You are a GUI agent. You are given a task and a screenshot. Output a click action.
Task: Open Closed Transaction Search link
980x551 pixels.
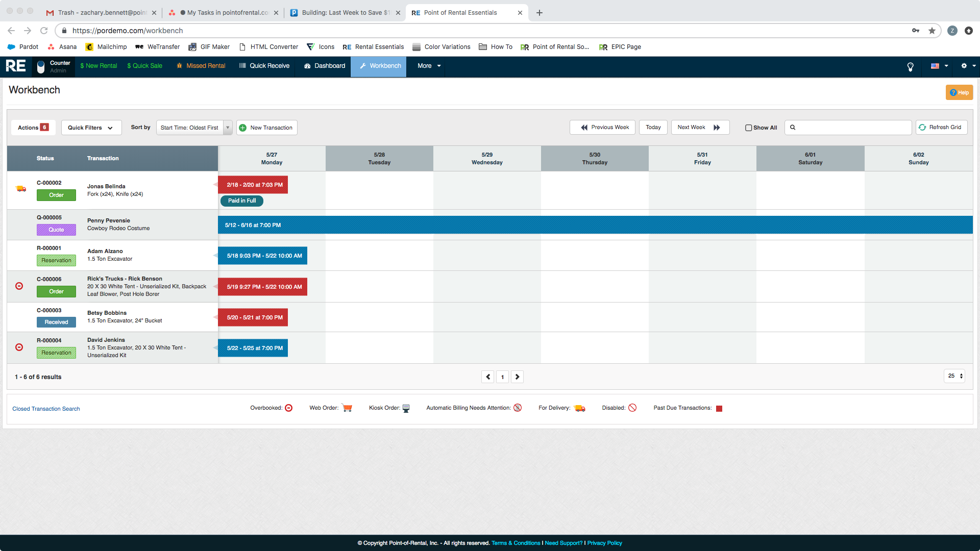point(46,408)
